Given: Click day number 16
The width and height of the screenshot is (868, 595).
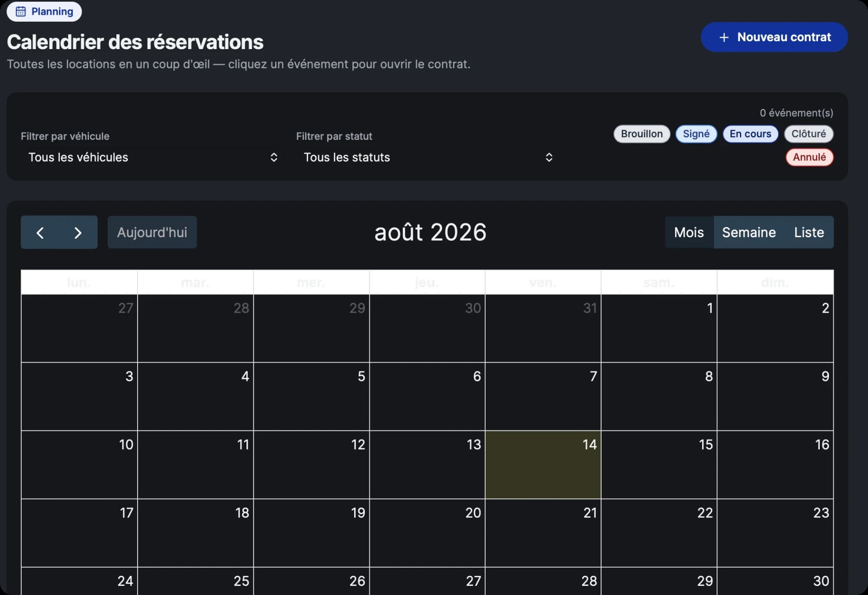Looking at the screenshot, I should 822,444.
